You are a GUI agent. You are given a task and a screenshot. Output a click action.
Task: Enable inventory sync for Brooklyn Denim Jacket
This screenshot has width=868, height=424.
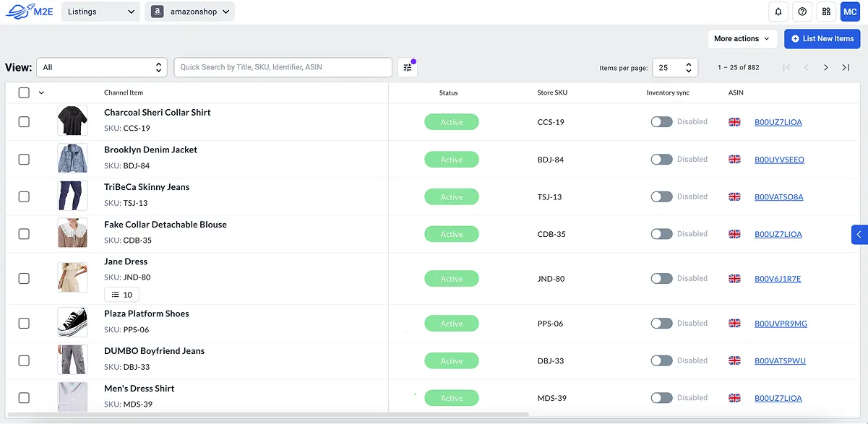pos(661,159)
